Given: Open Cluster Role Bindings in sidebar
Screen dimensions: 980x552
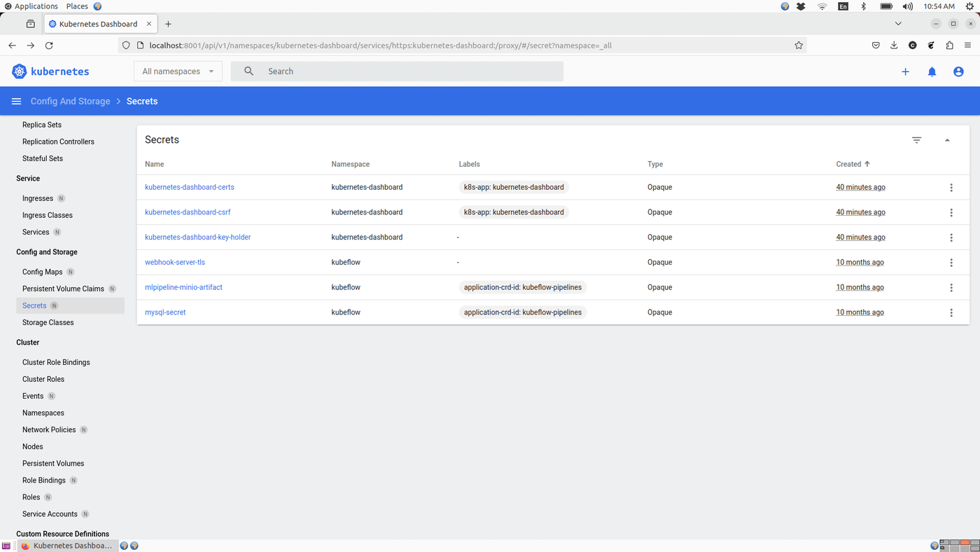Looking at the screenshot, I should [x=56, y=363].
